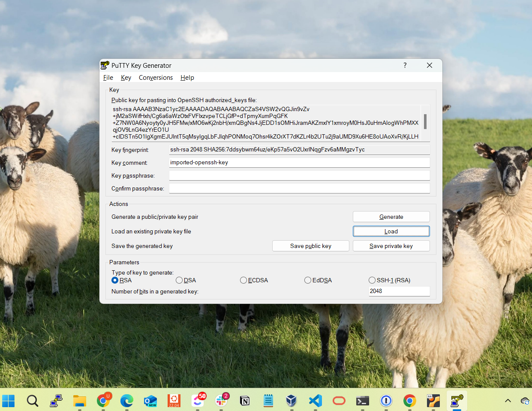
Task: Click the public key box scrollbar
Action: coord(425,122)
